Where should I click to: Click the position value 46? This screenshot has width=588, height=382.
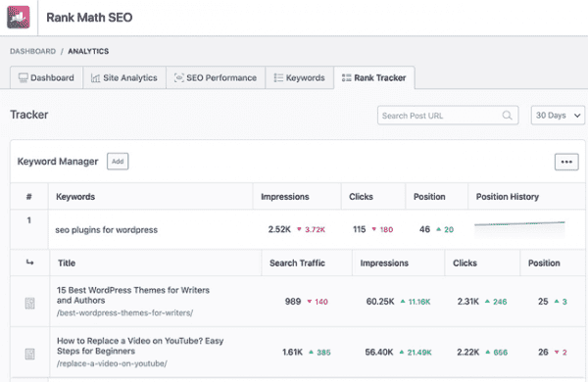(x=424, y=229)
